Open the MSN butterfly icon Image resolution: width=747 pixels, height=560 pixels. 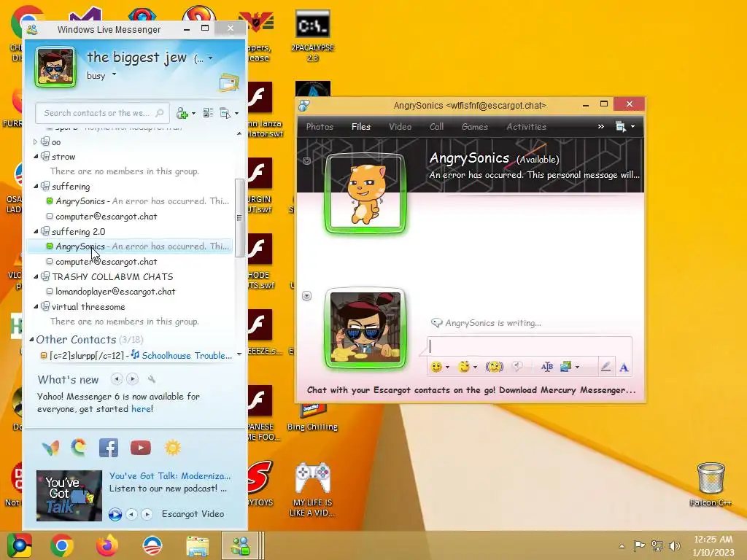pos(50,448)
